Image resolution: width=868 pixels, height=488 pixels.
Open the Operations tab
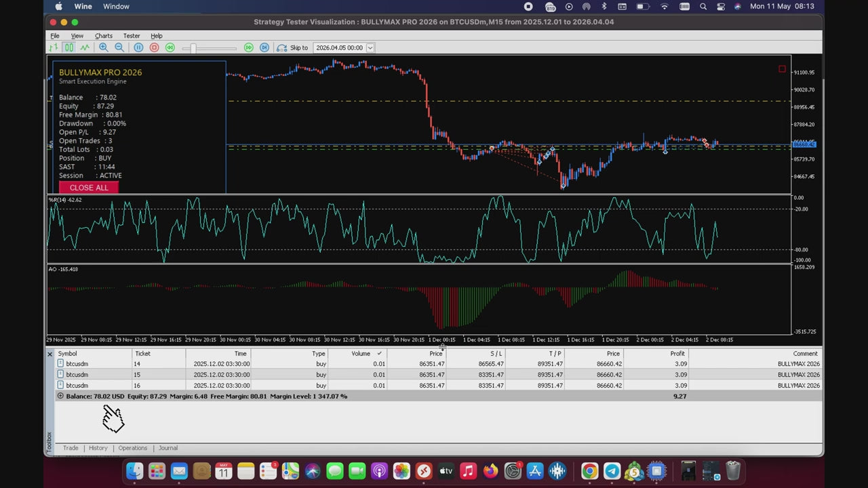click(x=133, y=448)
